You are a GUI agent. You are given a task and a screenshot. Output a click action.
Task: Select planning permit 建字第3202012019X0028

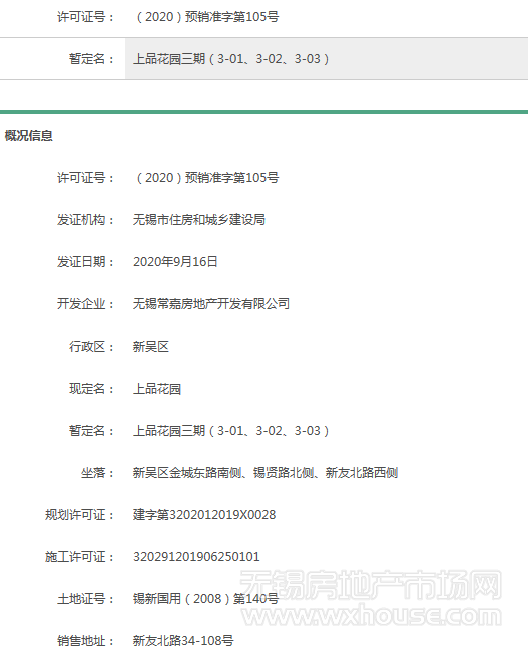tap(205, 515)
